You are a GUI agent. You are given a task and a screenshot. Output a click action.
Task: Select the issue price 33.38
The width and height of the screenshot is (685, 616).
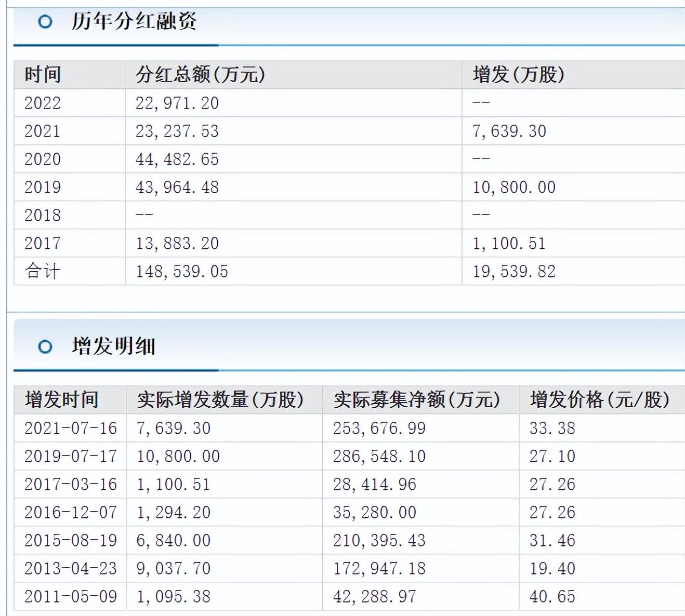pos(552,428)
